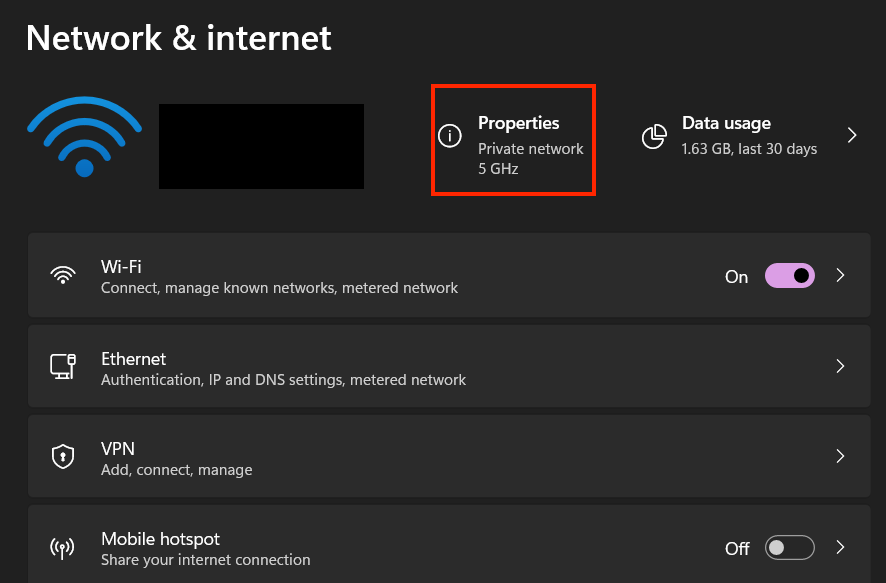Turn off the Wi-Fi toggle switch
The width and height of the screenshot is (886, 583).
(x=789, y=276)
